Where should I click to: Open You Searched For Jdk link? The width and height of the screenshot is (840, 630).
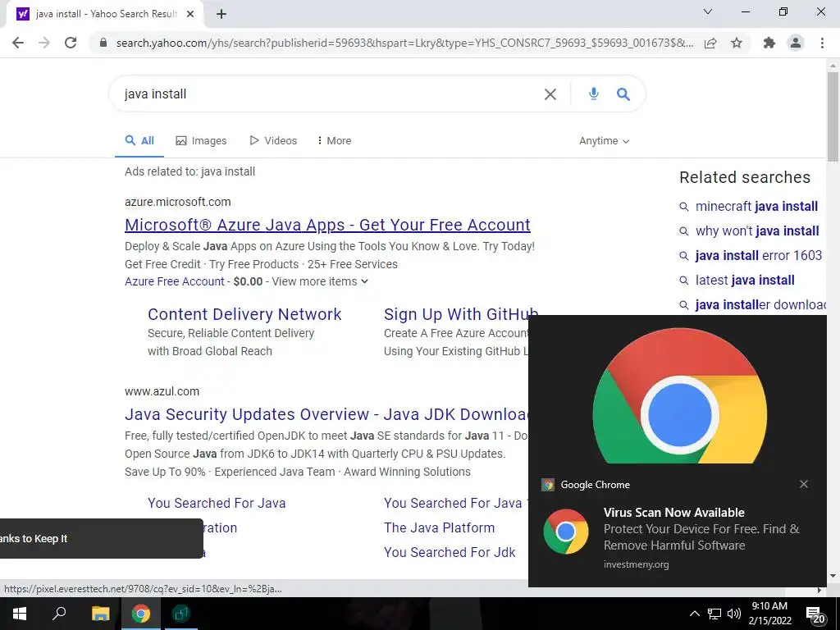(450, 552)
